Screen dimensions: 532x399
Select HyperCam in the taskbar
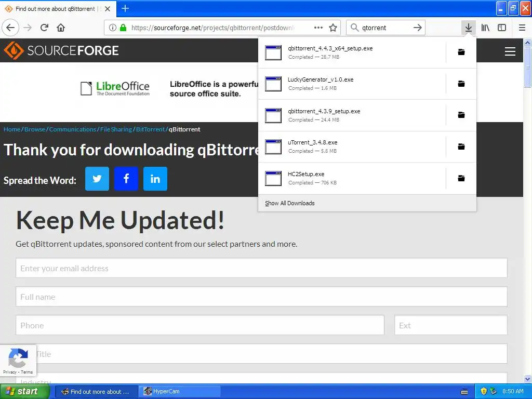(180, 392)
